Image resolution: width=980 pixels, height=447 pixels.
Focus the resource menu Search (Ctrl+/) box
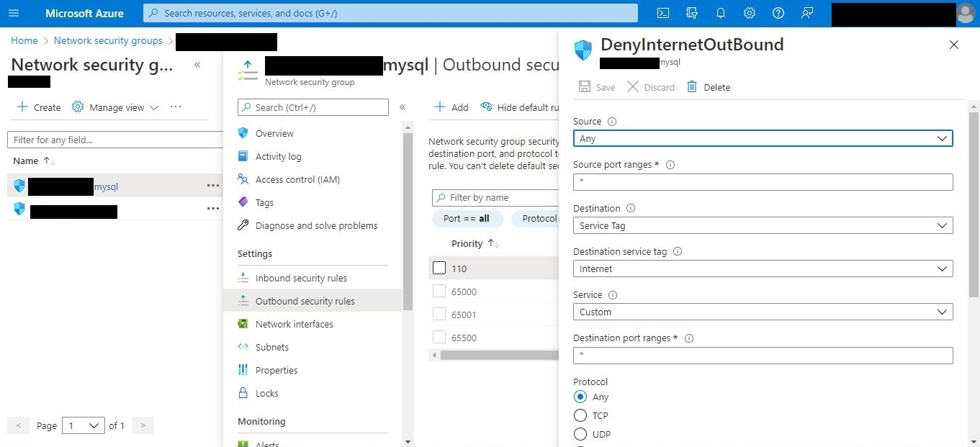pyautogui.click(x=313, y=107)
